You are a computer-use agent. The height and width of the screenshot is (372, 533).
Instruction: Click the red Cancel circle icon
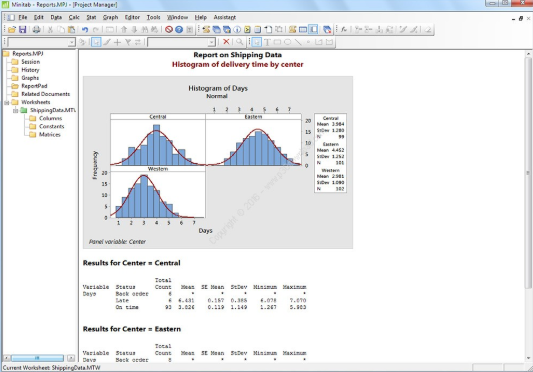(169, 30)
